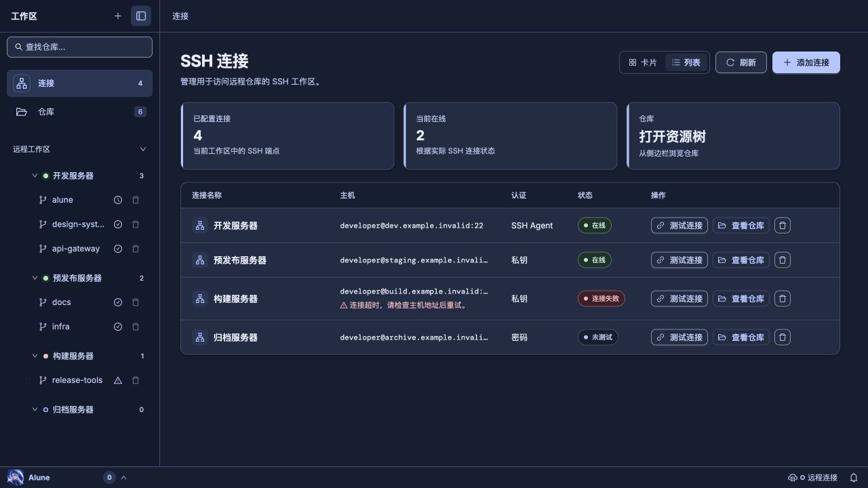This screenshot has width=868, height=488.
Task: Focus the 查找仓库 search field
Action: [80, 47]
